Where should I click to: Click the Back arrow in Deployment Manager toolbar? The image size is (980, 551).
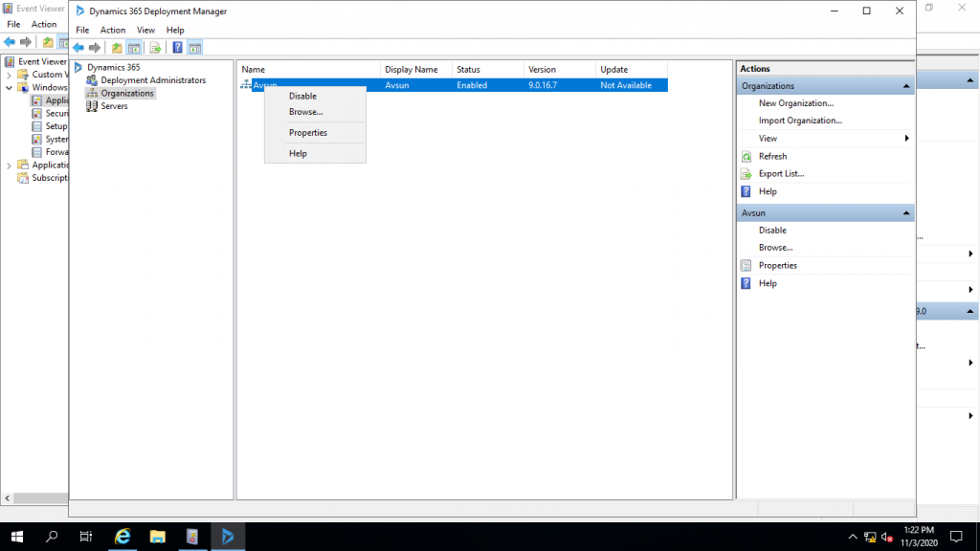pos(78,48)
